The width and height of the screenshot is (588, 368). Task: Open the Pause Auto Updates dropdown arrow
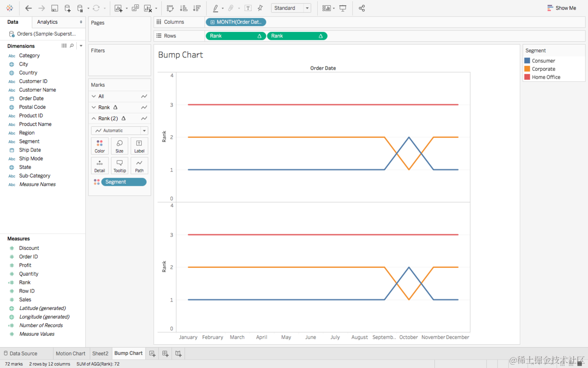(x=88, y=9)
